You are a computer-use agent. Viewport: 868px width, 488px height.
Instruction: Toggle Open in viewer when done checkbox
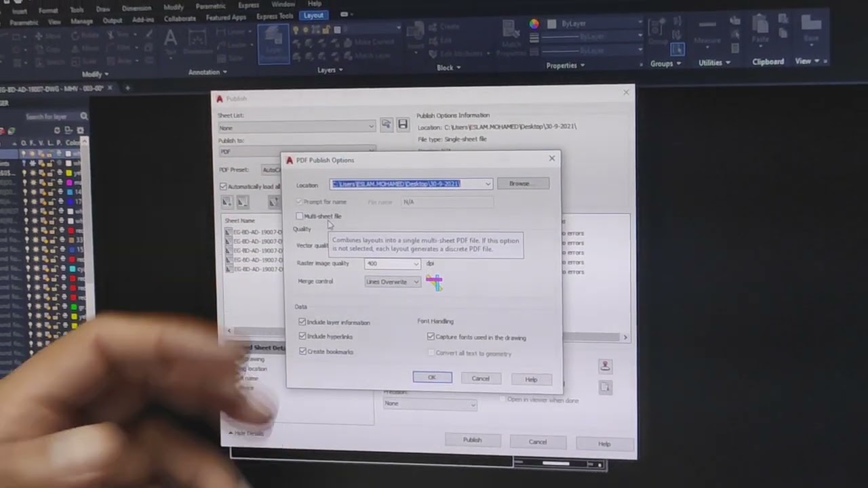502,400
